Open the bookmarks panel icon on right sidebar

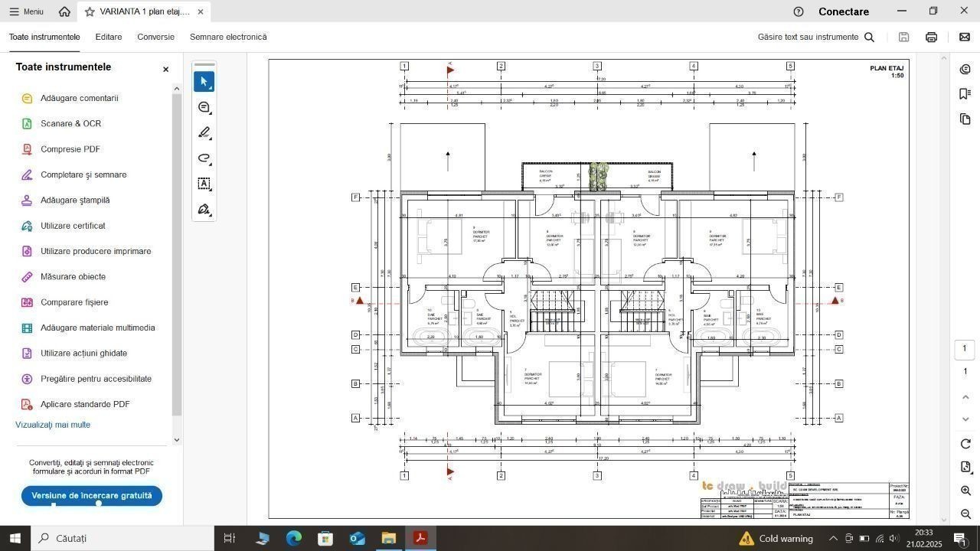(x=965, y=94)
